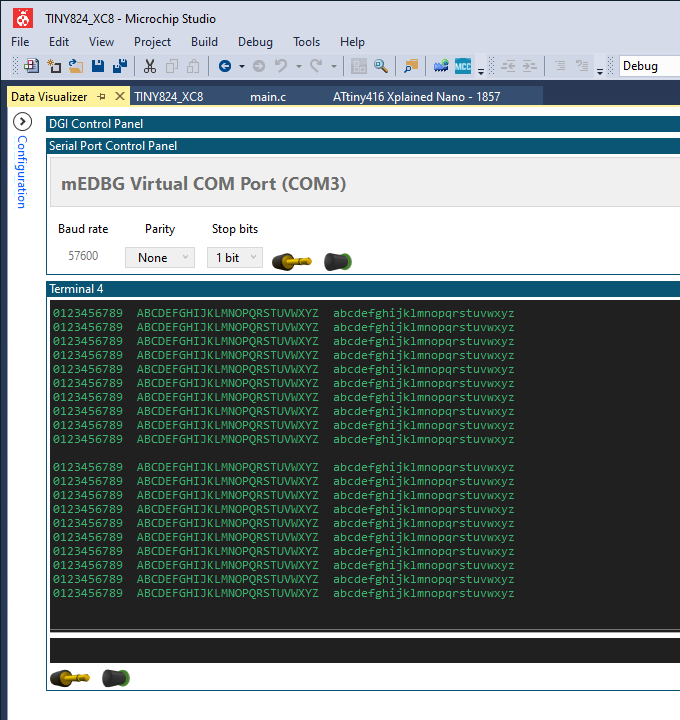Toggle the Terminal 4 green-ringed socket
Viewport: 680px width, 720px height.
[x=116, y=678]
